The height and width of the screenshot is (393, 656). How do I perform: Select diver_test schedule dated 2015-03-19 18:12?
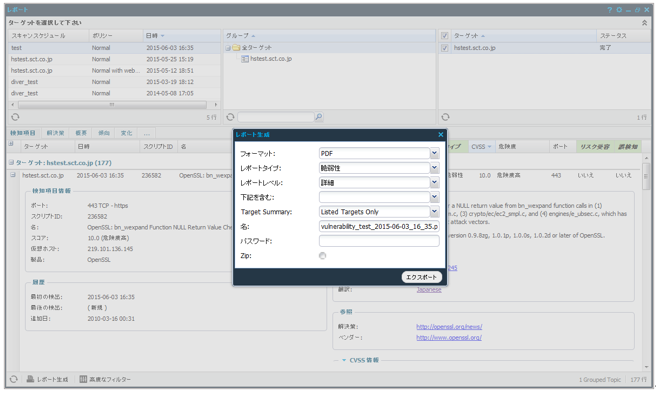point(114,82)
